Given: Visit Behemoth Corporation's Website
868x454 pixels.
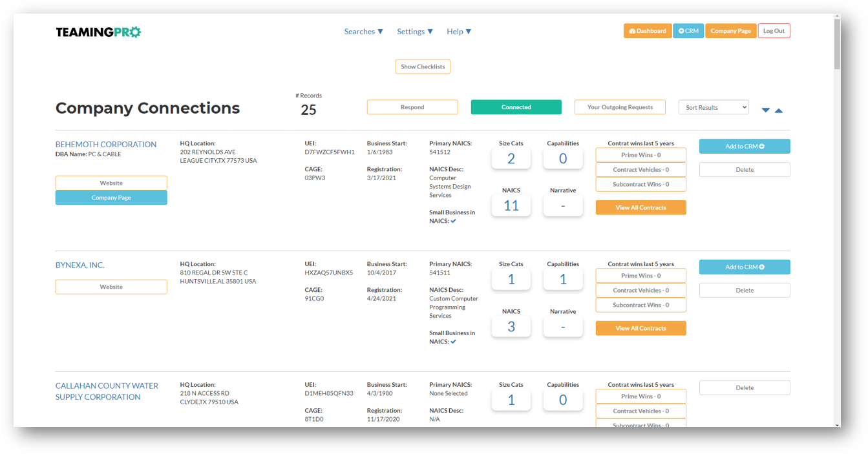Looking at the screenshot, I should [x=111, y=183].
